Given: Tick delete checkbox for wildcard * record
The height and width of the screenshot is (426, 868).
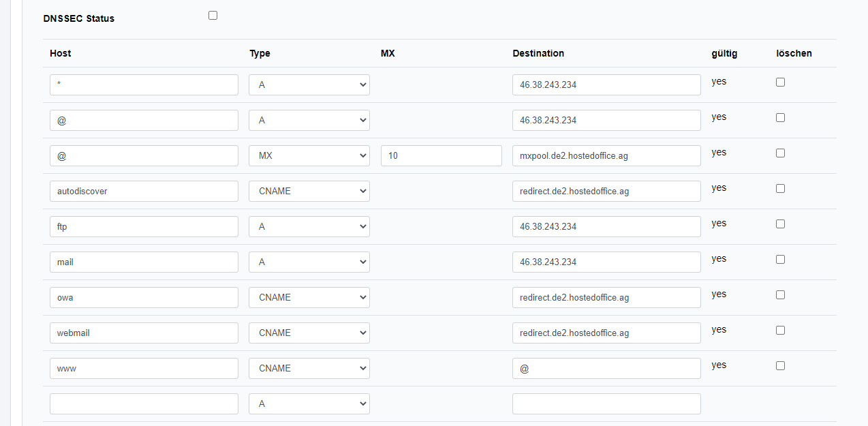Looking at the screenshot, I should pos(780,82).
